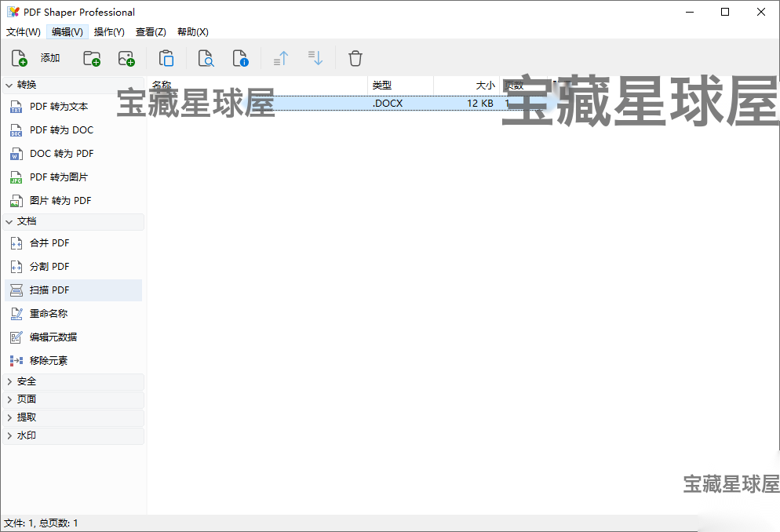Add images using the image-plus icon
This screenshot has height=532, width=780.
pos(126,58)
